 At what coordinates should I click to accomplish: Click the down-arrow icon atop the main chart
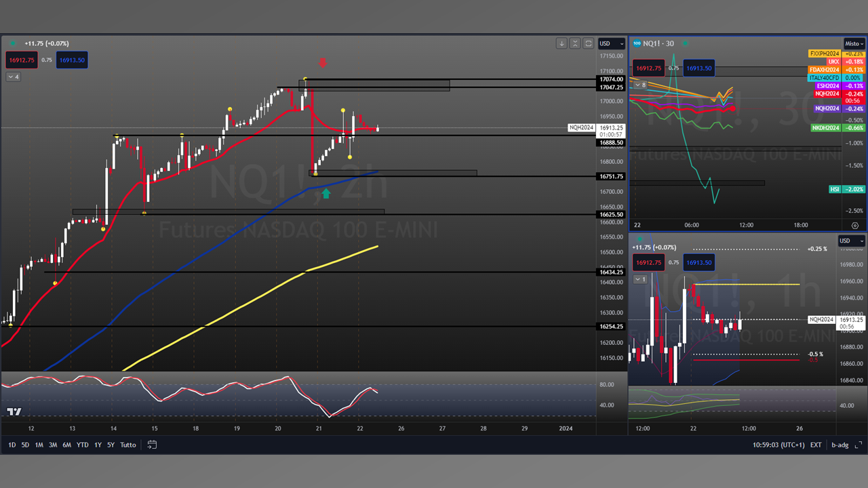[561, 43]
